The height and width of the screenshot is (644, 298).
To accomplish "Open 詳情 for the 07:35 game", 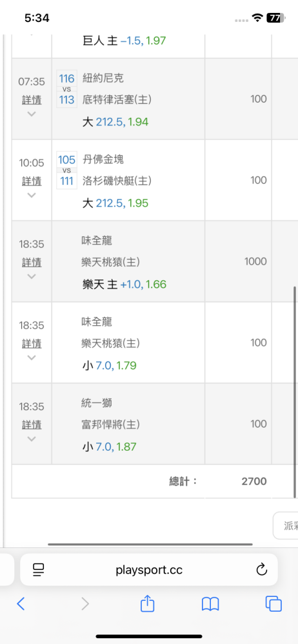I will pyautogui.click(x=32, y=100).
